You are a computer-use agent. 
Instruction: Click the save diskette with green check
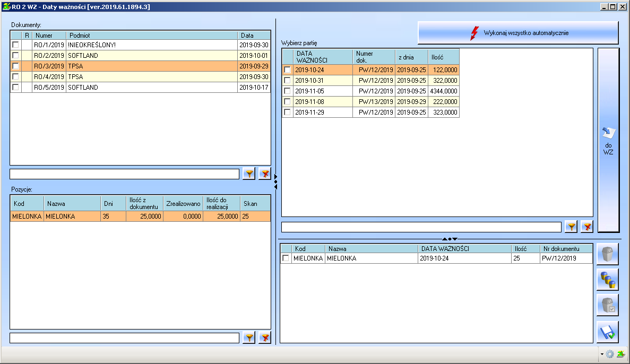coord(607,332)
